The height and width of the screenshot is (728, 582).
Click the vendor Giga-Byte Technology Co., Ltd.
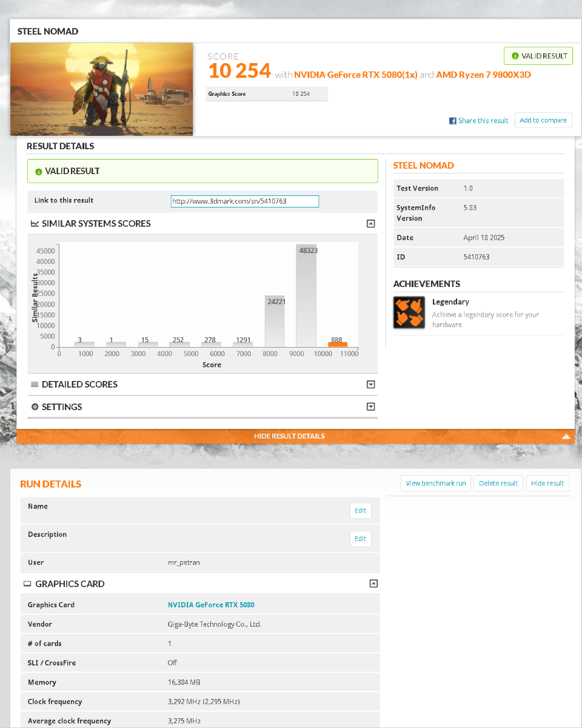pyautogui.click(x=215, y=624)
